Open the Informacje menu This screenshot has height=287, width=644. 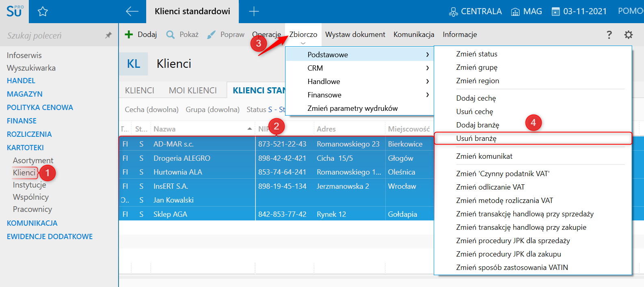460,35
